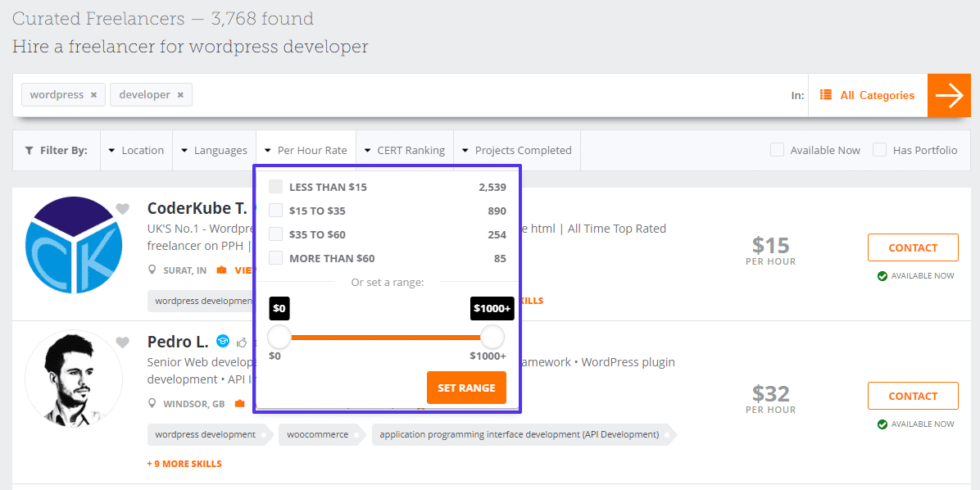Click the thumbs-up icon beside Pedro L.
Viewport: 980px width, 490px height.
(241, 342)
